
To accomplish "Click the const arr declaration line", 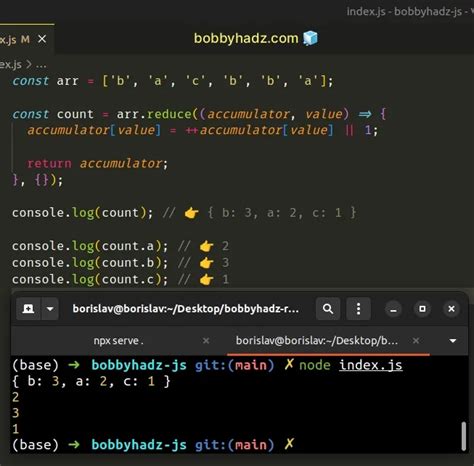I will 173,81.
